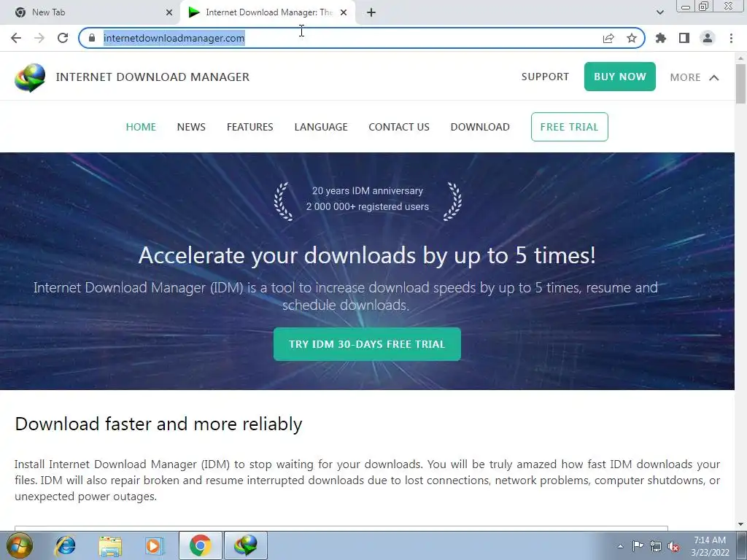Viewport: 747px width, 560px height.
Task: Click the share page icon in address bar
Action: pos(608,38)
